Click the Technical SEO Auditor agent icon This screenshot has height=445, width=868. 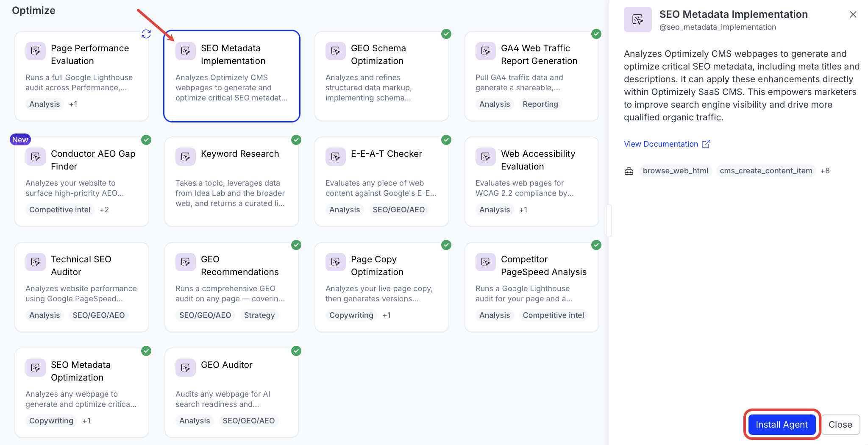tap(36, 262)
